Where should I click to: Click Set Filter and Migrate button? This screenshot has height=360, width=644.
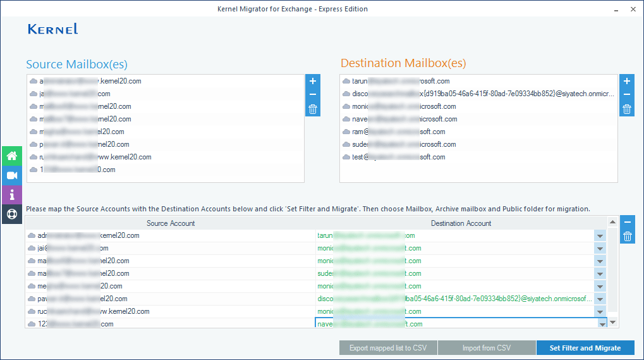click(585, 348)
